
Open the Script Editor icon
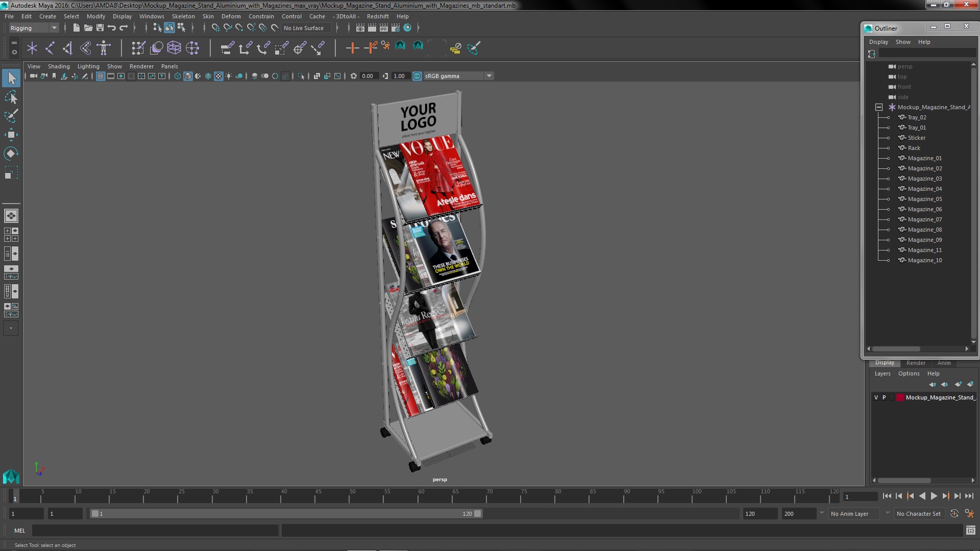[x=970, y=531]
